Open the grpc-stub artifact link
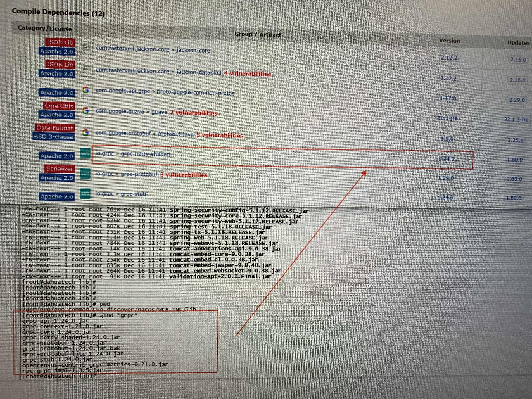 tap(133, 194)
